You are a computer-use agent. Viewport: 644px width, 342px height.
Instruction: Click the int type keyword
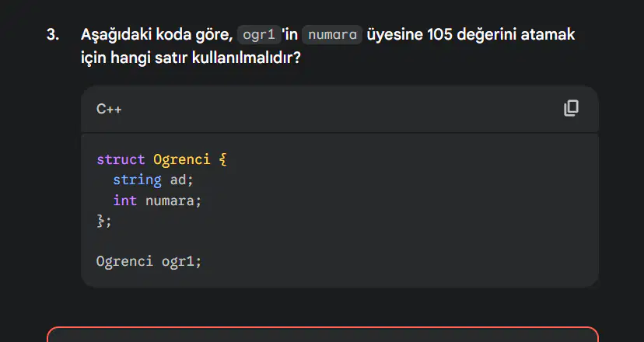tap(125, 201)
